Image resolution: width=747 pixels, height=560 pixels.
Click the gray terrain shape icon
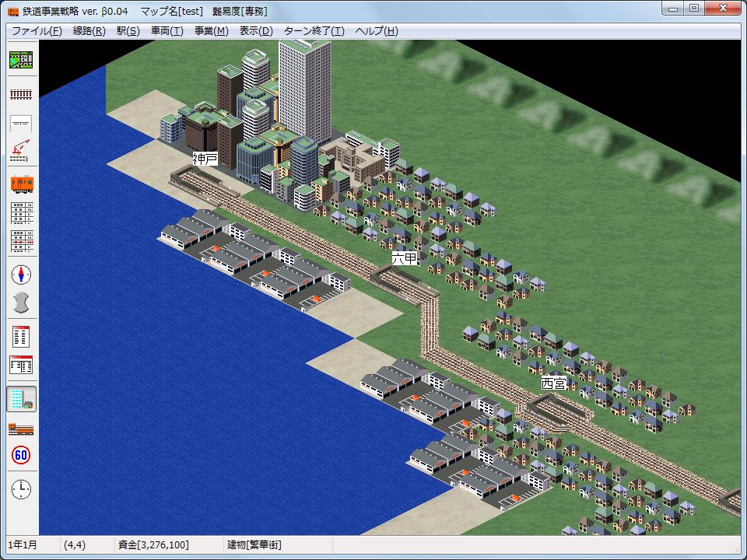(x=21, y=303)
